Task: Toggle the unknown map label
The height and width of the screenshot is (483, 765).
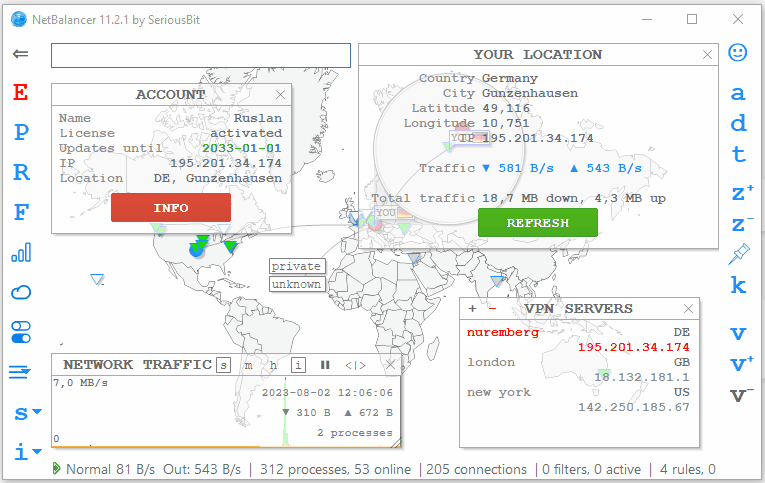Action: click(297, 284)
